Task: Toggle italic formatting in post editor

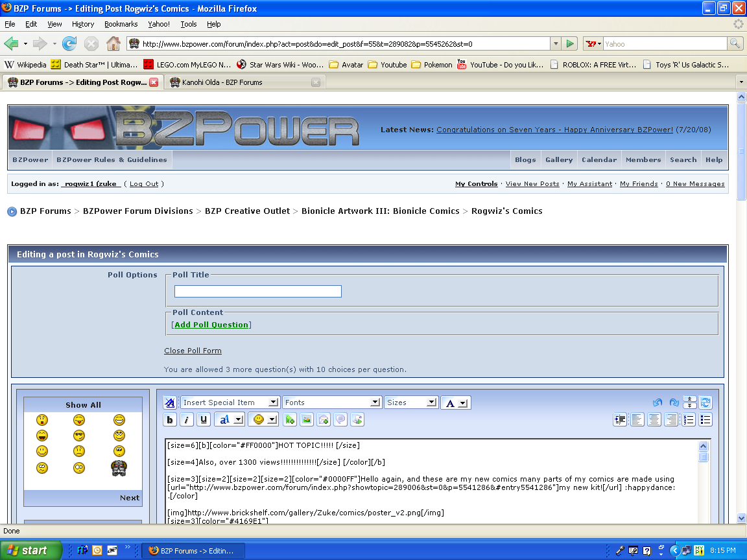Action: (x=187, y=419)
